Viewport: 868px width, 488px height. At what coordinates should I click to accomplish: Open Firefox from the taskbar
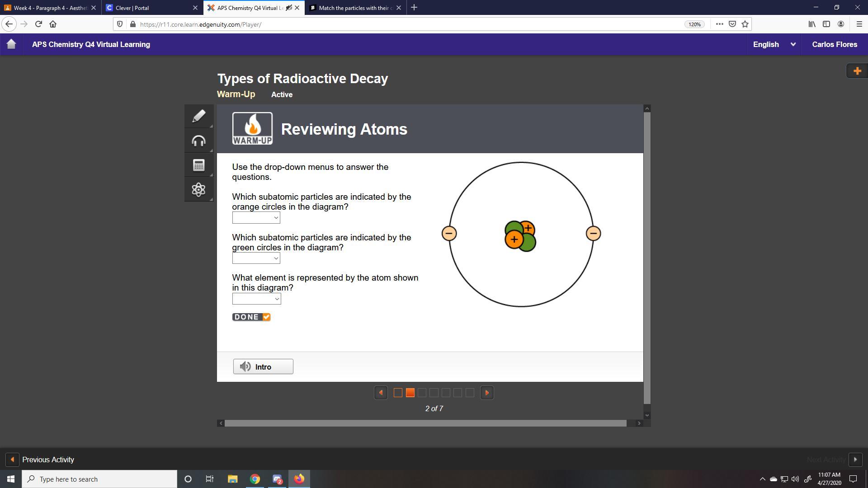click(299, 479)
